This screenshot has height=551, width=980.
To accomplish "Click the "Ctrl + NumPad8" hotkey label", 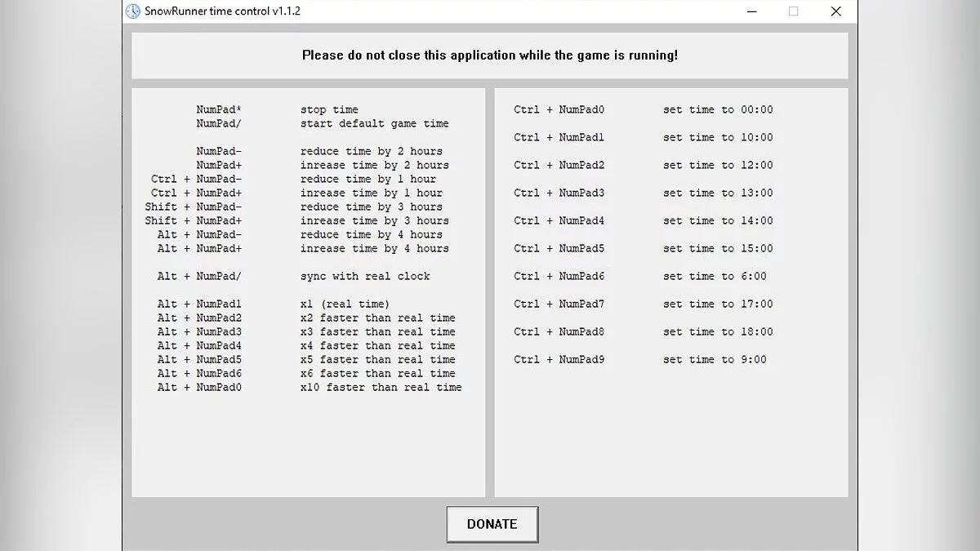I will (559, 331).
